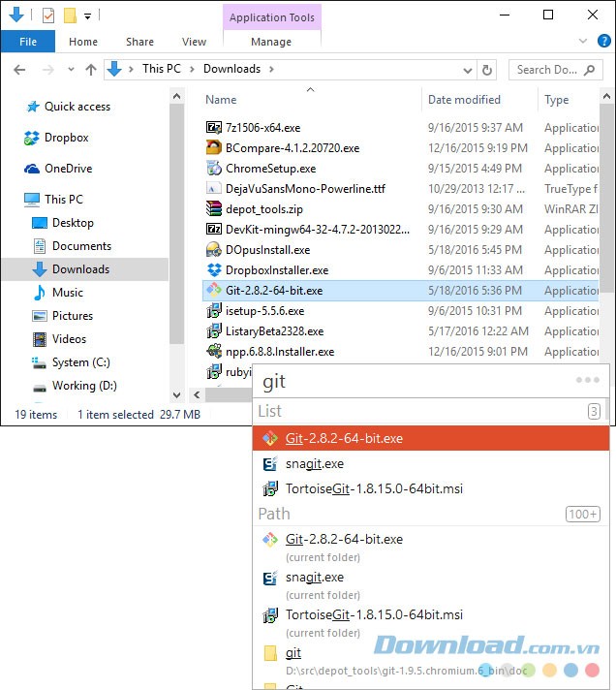Open the Listary three-dots menu
The width and height of the screenshot is (616, 690).
tap(587, 380)
